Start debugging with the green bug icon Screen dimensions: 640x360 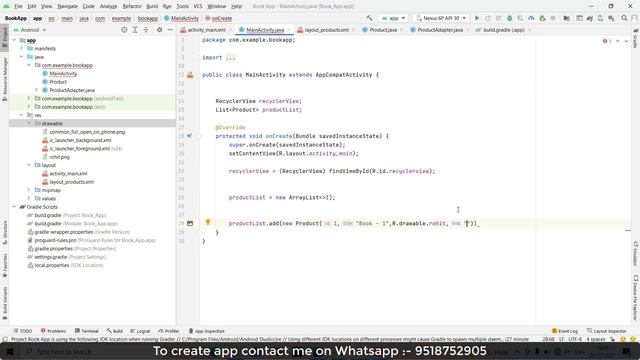coord(509,18)
